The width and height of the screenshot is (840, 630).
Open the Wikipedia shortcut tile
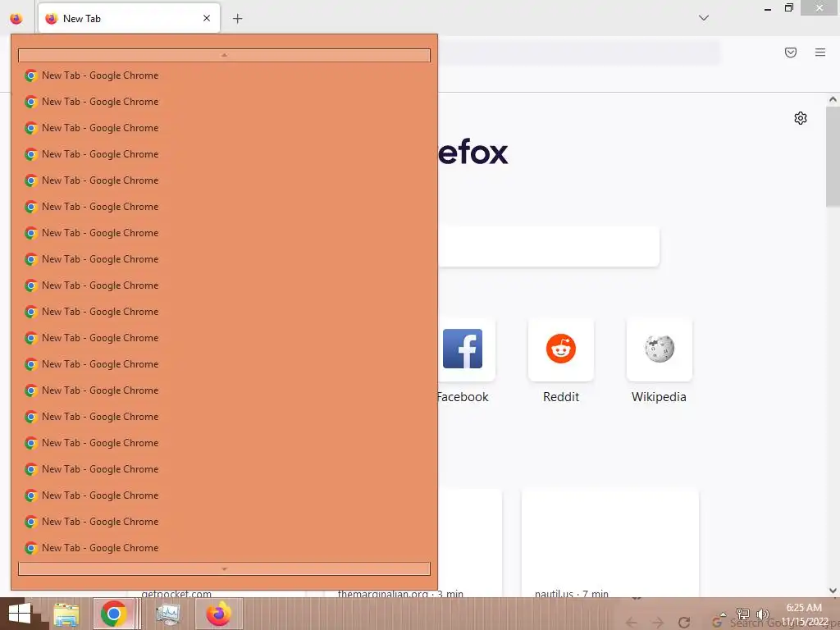[659, 349]
